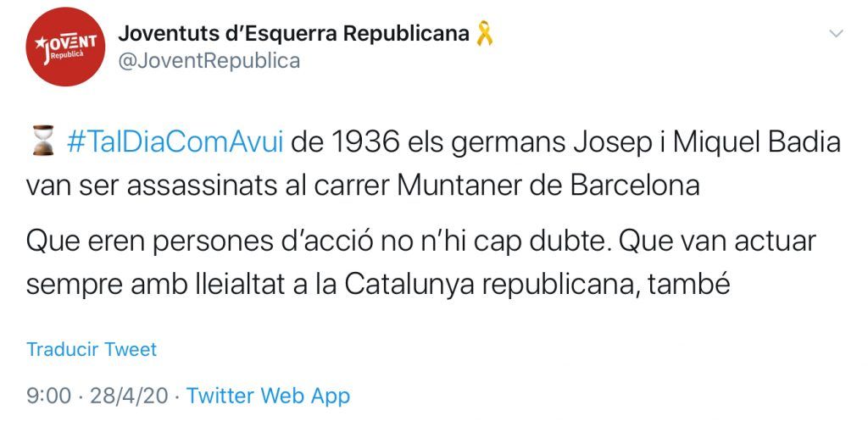
Task: Click the Traducir Tweet link
Action: pyautogui.click(x=92, y=349)
